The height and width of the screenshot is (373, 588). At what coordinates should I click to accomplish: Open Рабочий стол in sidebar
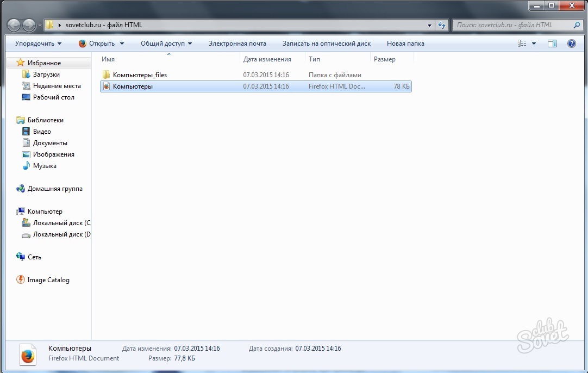(x=54, y=97)
